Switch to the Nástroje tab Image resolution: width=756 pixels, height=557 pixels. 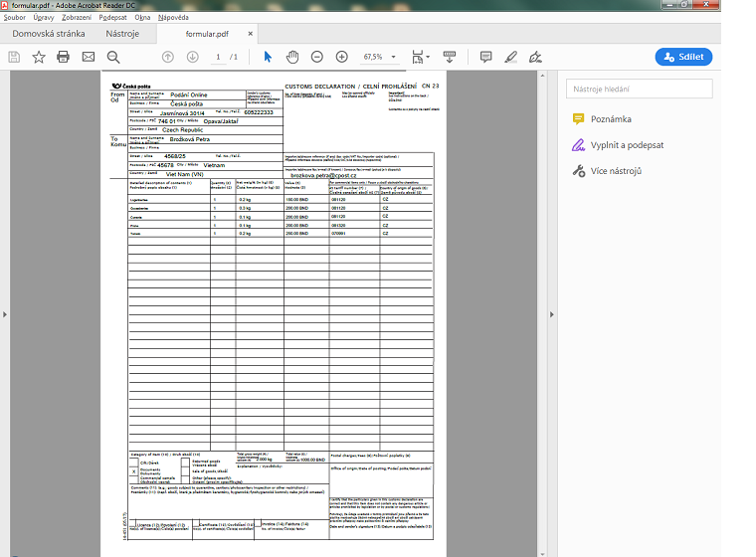[122, 34]
